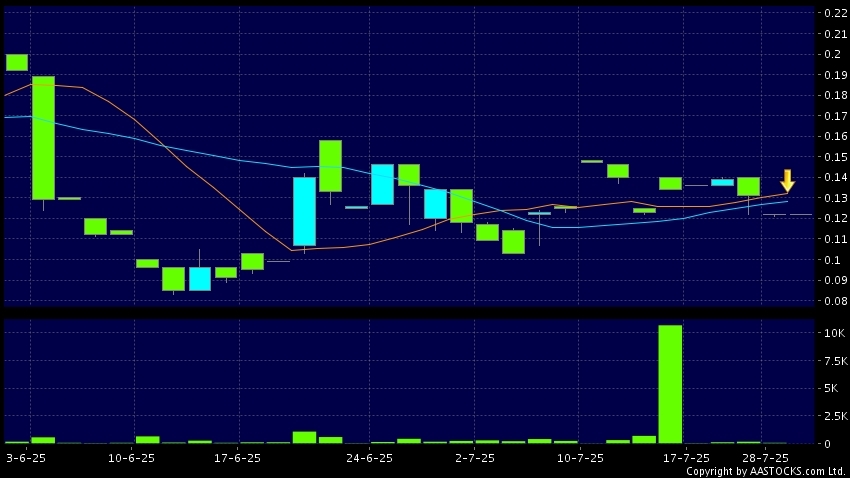Click the 0.1 price axis value
The width and height of the screenshot is (850, 478).
point(833,260)
